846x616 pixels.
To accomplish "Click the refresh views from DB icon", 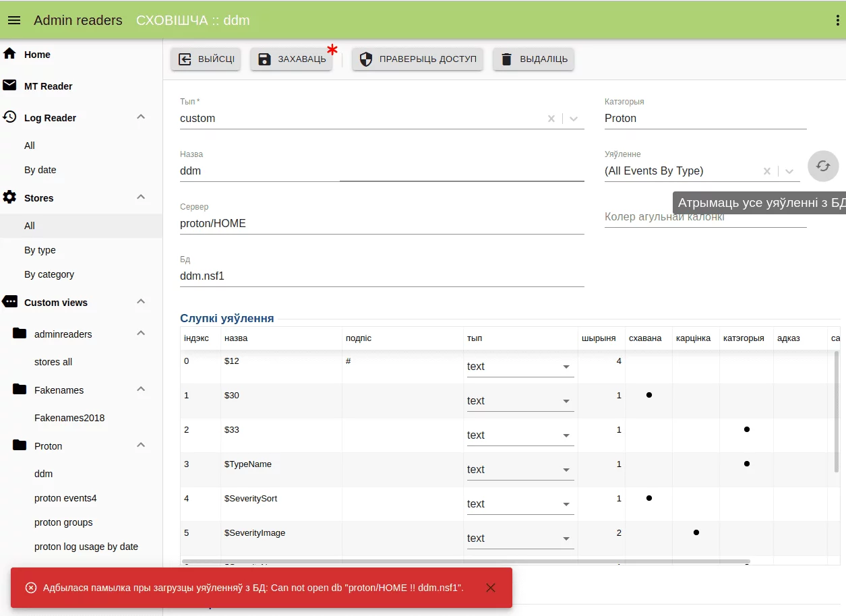I will coord(822,166).
